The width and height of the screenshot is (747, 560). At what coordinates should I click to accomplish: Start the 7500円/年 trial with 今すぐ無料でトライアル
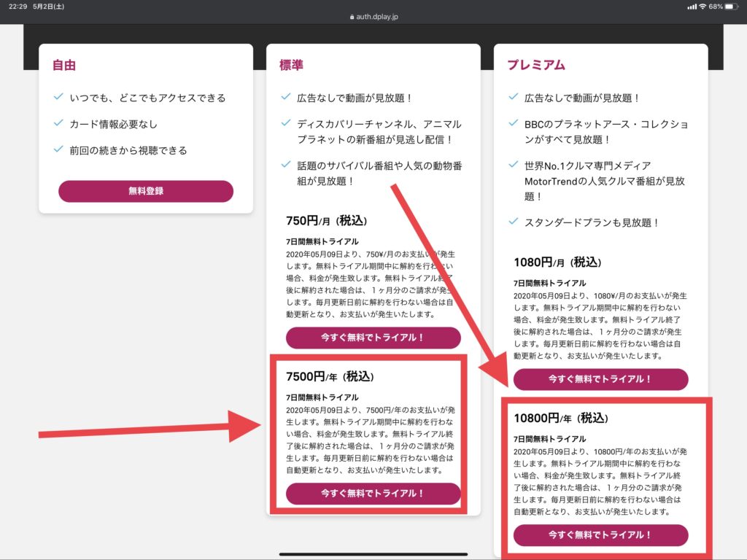[373, 494]
